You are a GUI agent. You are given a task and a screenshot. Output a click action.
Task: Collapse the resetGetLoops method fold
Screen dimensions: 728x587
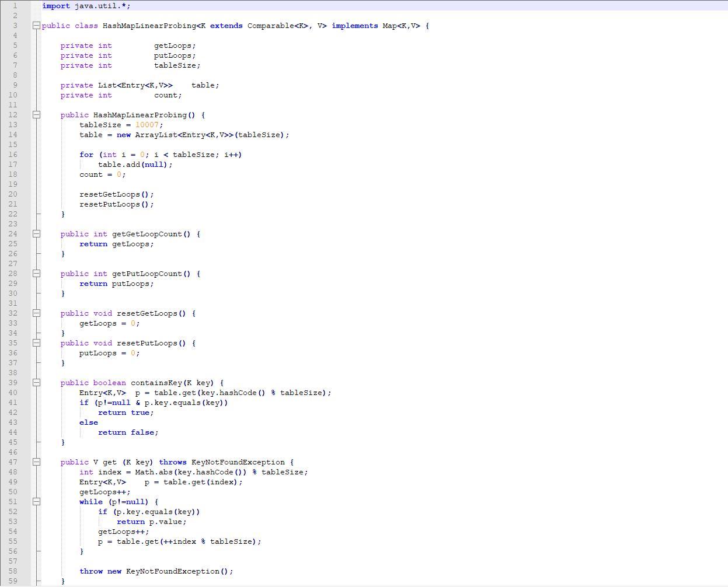[36, 313]
